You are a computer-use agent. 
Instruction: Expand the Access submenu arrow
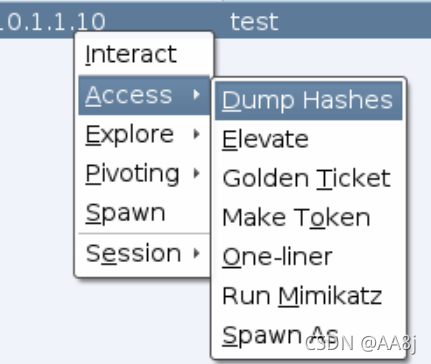pos(197,95)
